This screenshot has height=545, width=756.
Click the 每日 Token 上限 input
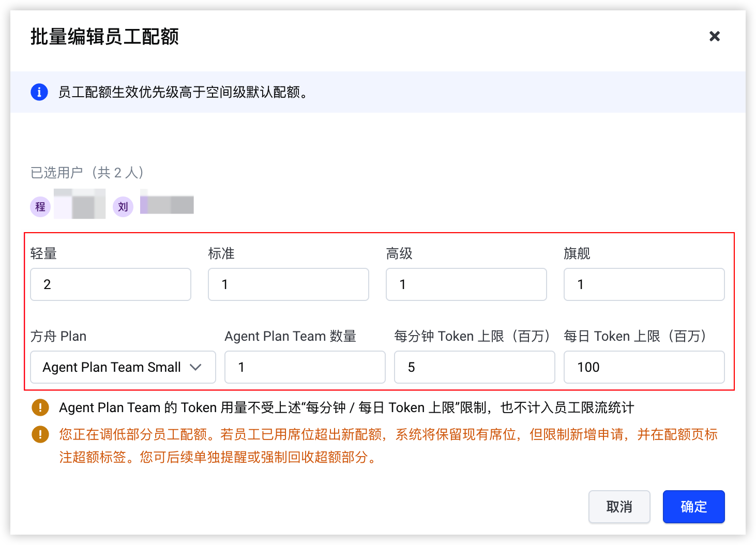[644, 367]
